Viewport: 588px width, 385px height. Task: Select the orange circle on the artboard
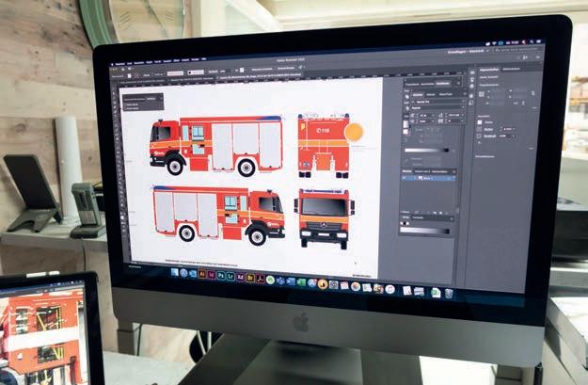(x=354, y=132)
